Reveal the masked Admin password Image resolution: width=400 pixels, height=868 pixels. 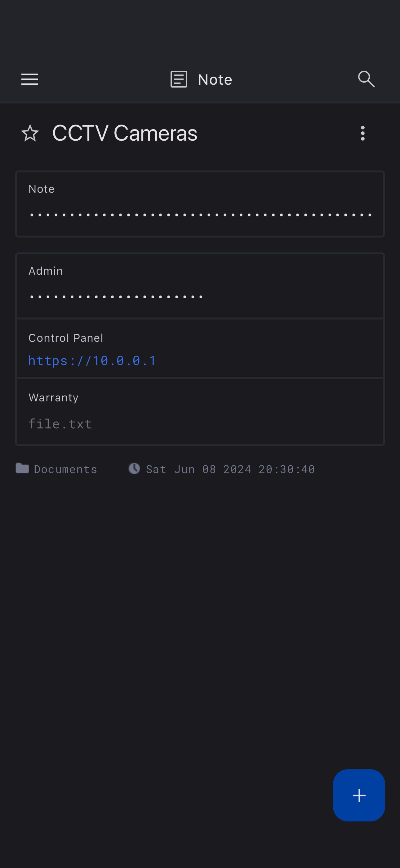(x=116, y=297)
